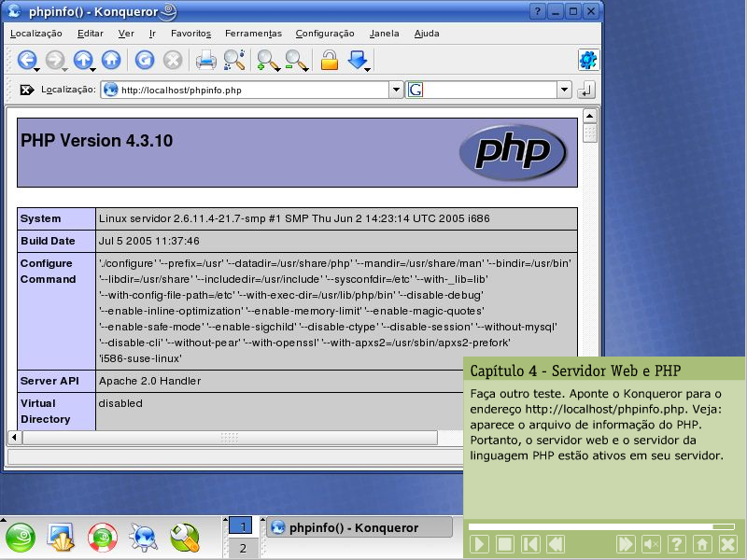Click the Zoom out magnifier icon

click(x=296, y=61)
